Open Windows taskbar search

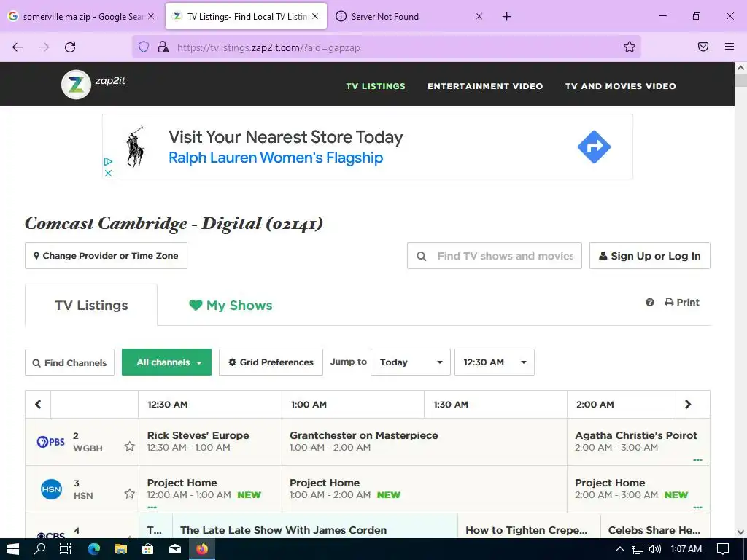point(39,549)
